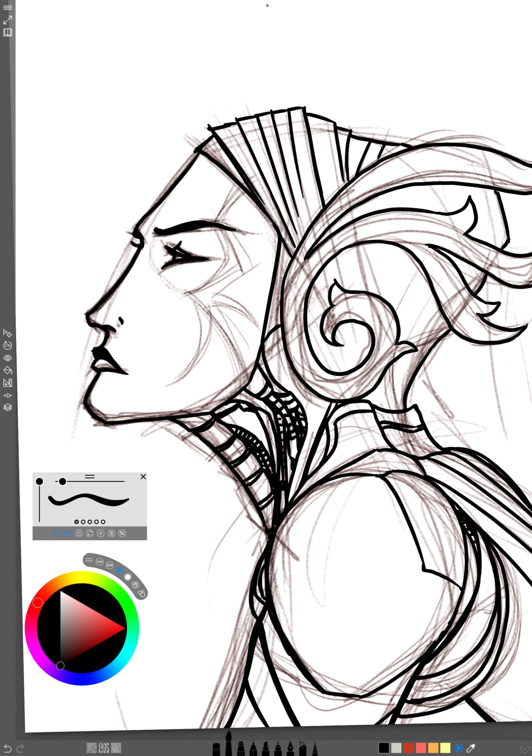The image size is (532, 756).
Task: Open advanced brush settings sliders icon
Action: [122, 533]
